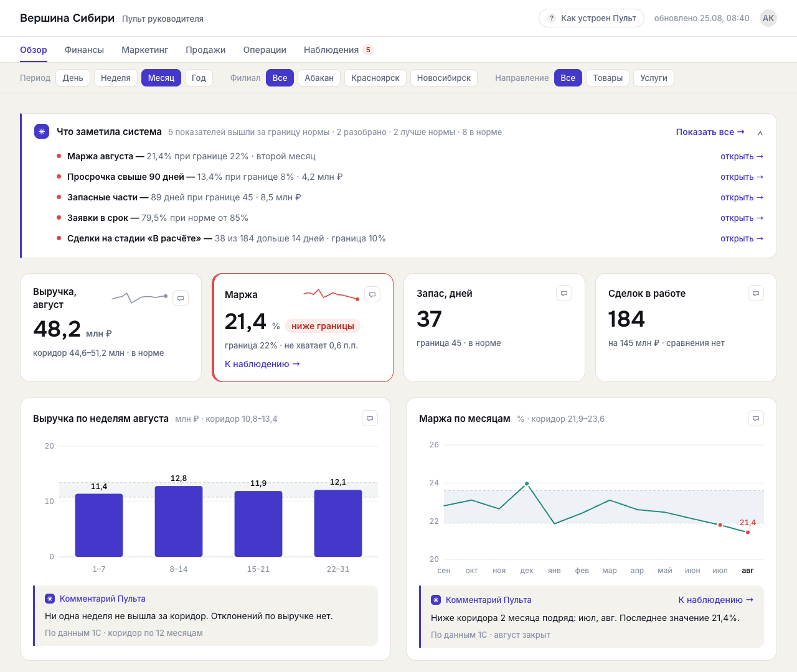Image resolution: width=797 pixels, height=672 pixels.
Task: Click the Как устроен Пульт button
Action: 592,18
